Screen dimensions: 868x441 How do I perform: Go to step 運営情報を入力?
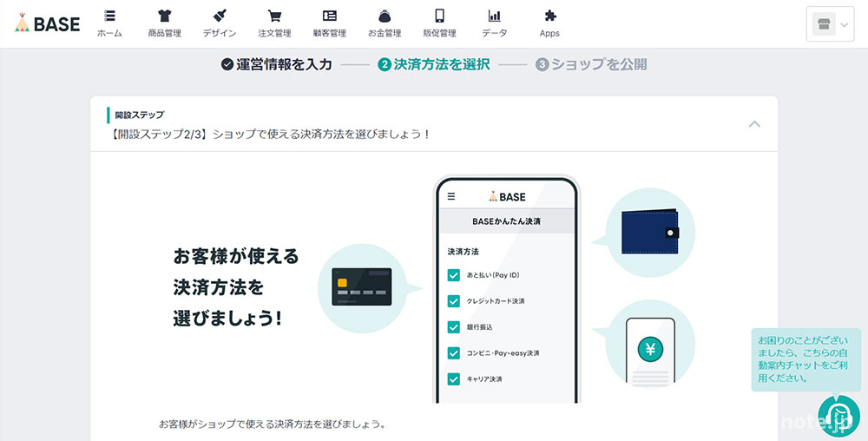tap(276, 64)
